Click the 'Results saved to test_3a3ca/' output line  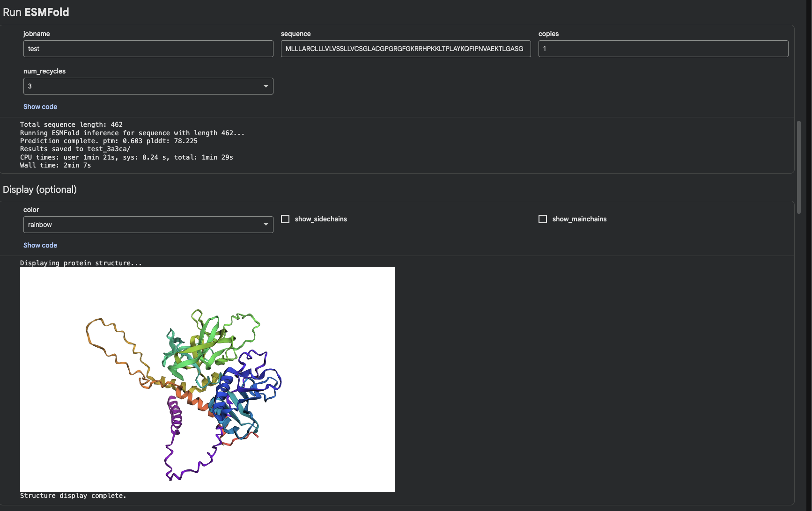point(75,149)
